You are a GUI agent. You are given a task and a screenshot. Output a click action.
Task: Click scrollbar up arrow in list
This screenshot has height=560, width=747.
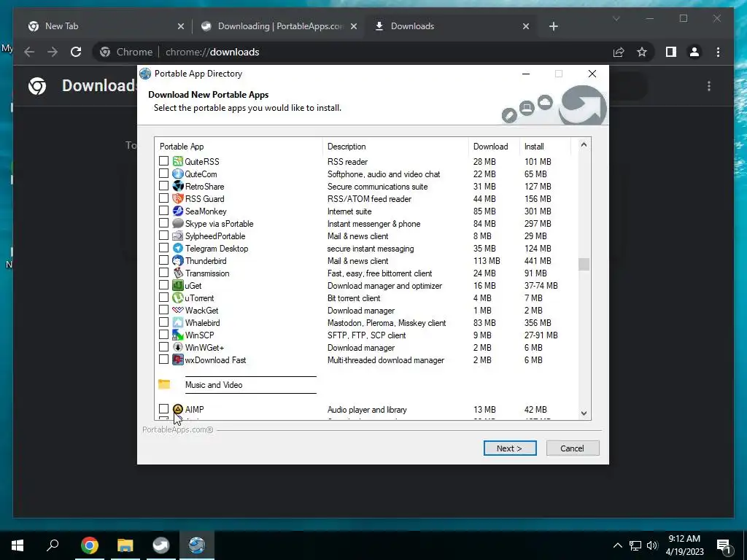(584, 144)
